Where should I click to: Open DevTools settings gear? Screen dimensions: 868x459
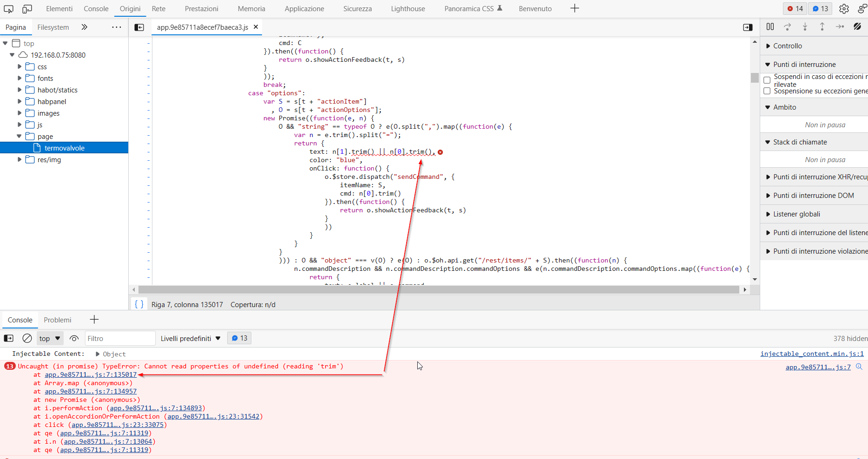click(844, 9)
